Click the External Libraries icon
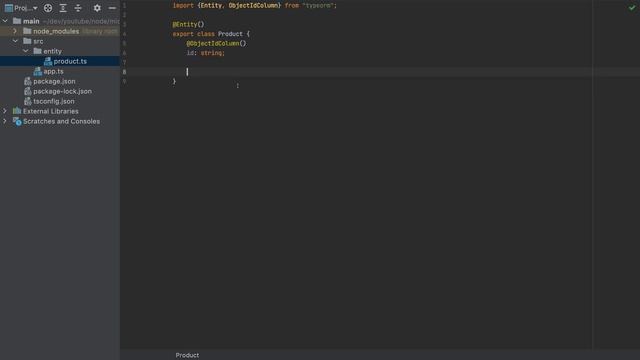Viewport: 640px width, 360px height. [17, 111]
